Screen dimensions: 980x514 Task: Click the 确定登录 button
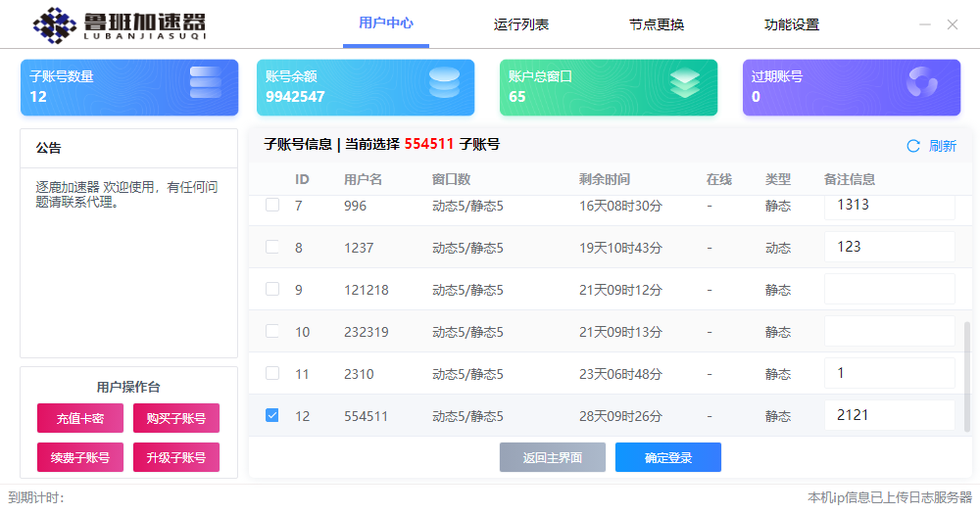point(668,457)
